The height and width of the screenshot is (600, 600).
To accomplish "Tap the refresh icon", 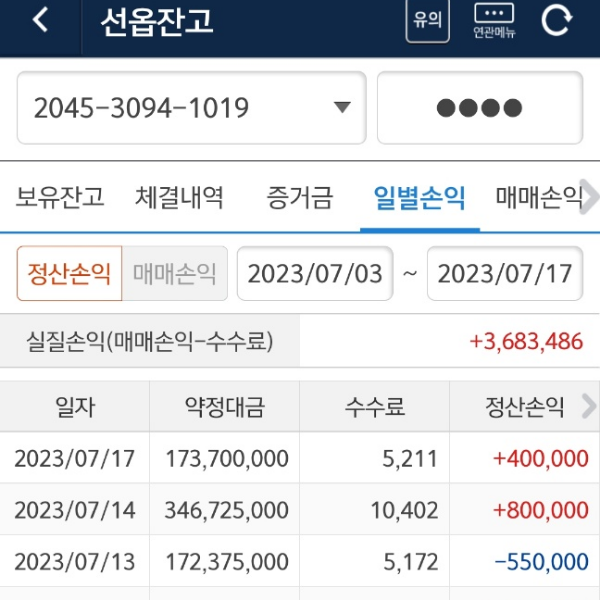I will pyautogui.click(x=556, y=21).
